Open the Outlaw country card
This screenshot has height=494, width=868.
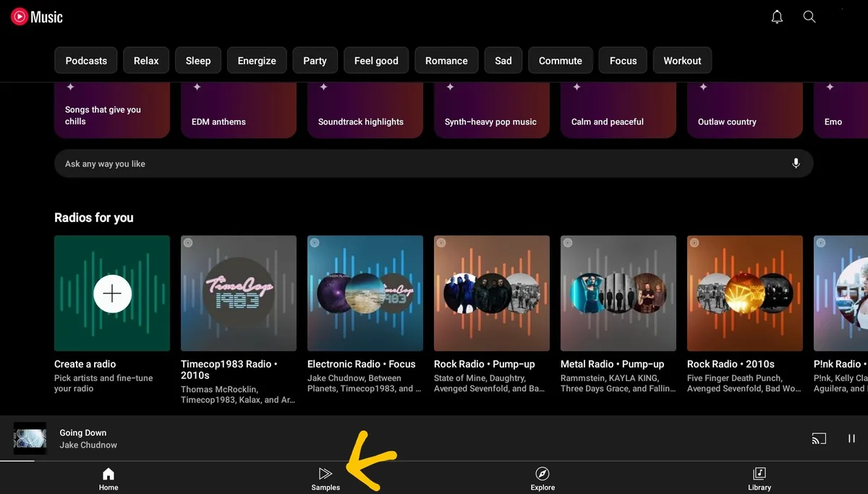point(745,110)
